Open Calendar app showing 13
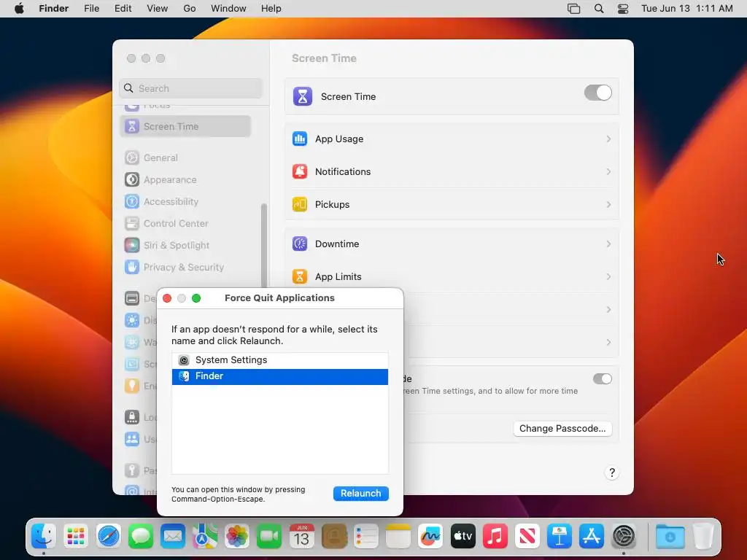747x560 pixels. coord(301,537)
